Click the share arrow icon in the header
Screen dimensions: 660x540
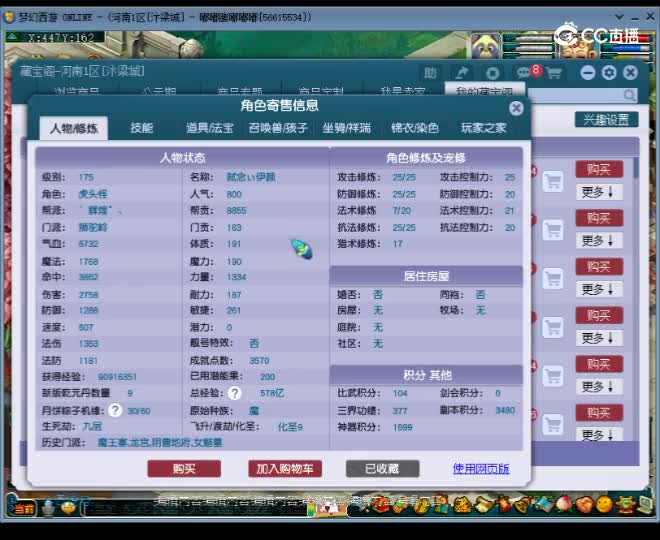click(x=462, y=73)
